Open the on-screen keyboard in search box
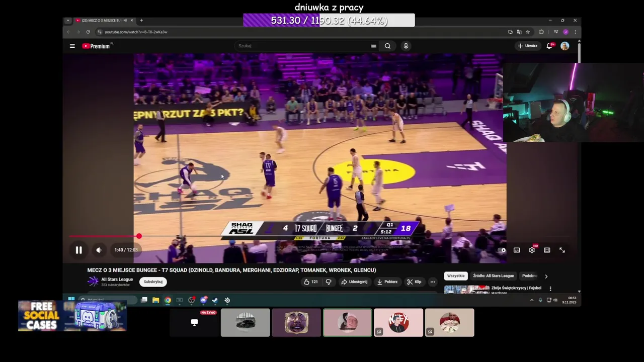This screenshot has height=362, width=644. [373, 46]
